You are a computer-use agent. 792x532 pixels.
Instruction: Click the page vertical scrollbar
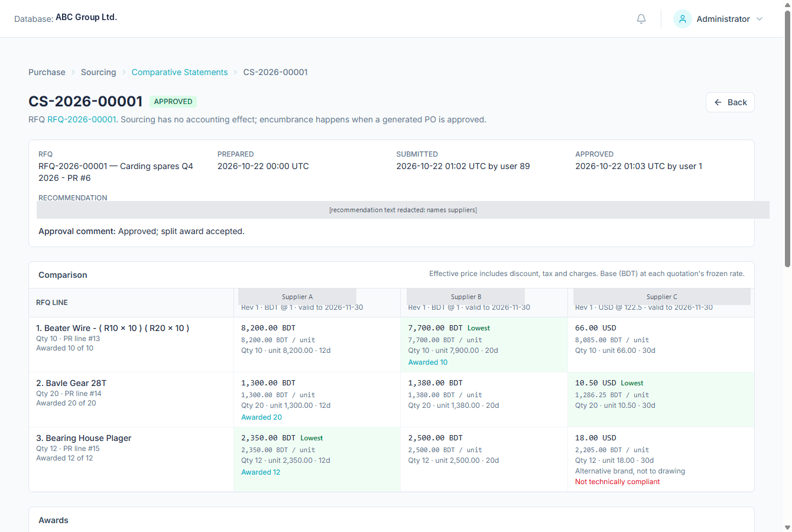pos(787,139)
